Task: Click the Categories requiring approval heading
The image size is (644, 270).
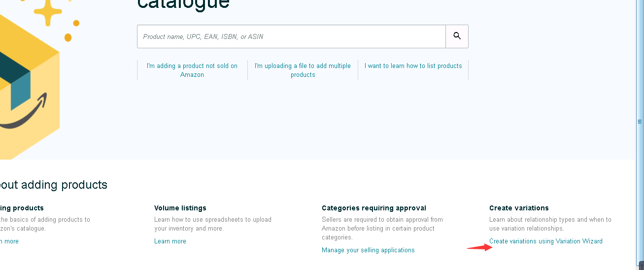Action: [x=374, y=208]
